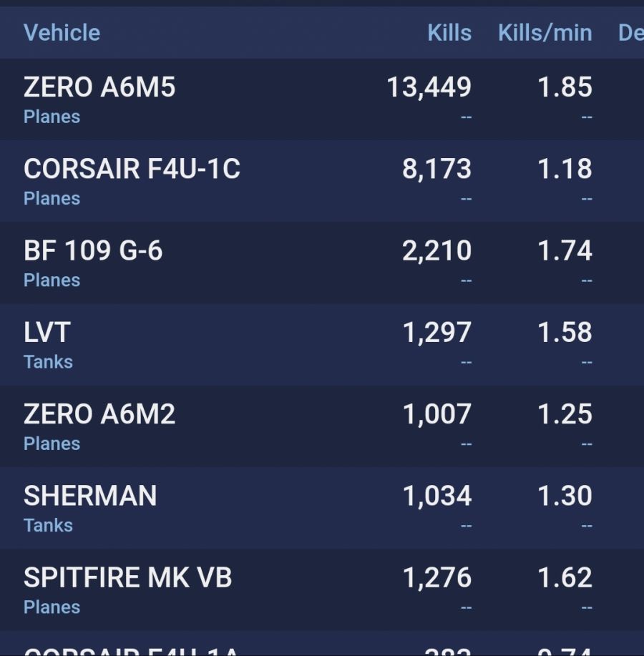Click the 13,449 kills value
The height and width of the screenshot is (656, 644).
(429, 87)
